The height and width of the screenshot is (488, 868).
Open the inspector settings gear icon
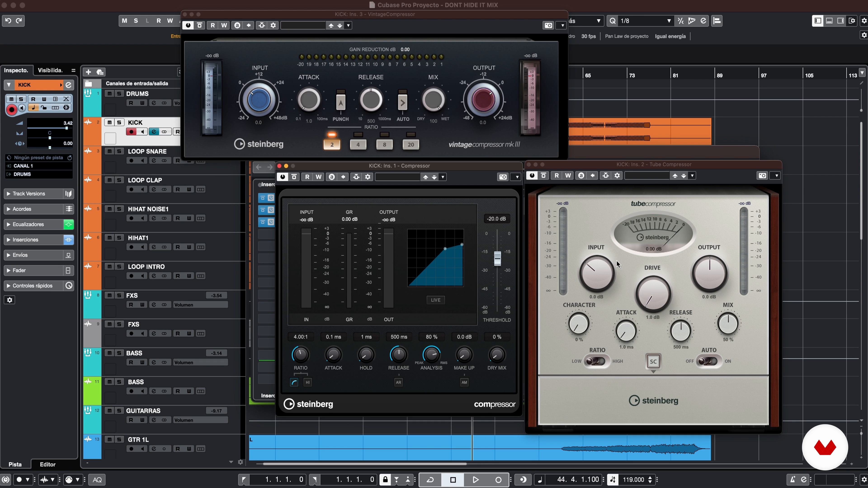(9, 300)
